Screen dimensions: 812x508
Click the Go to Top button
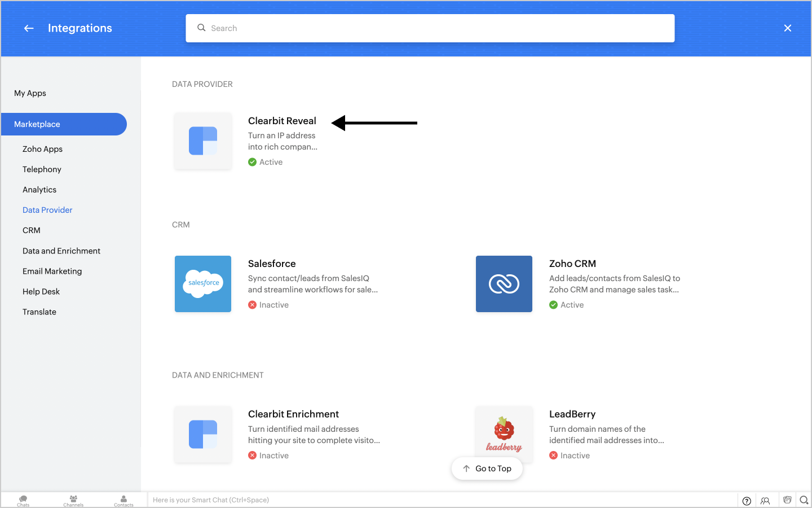coord(487,468)
